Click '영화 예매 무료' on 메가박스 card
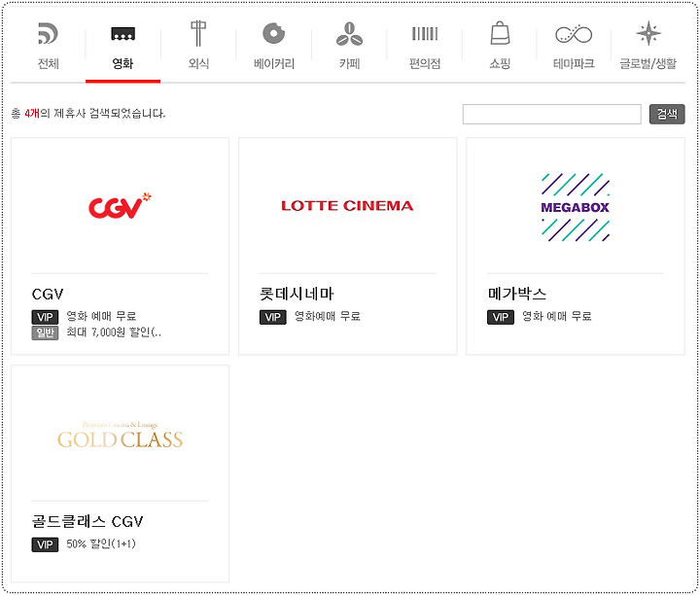This screenshot has width=700, height=595. click(557, 316)
